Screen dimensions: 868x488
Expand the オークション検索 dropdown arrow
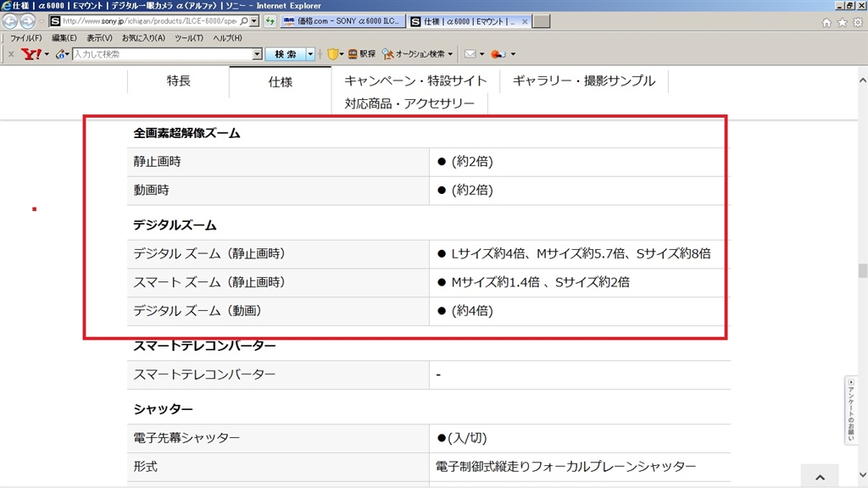click(450, 54)
